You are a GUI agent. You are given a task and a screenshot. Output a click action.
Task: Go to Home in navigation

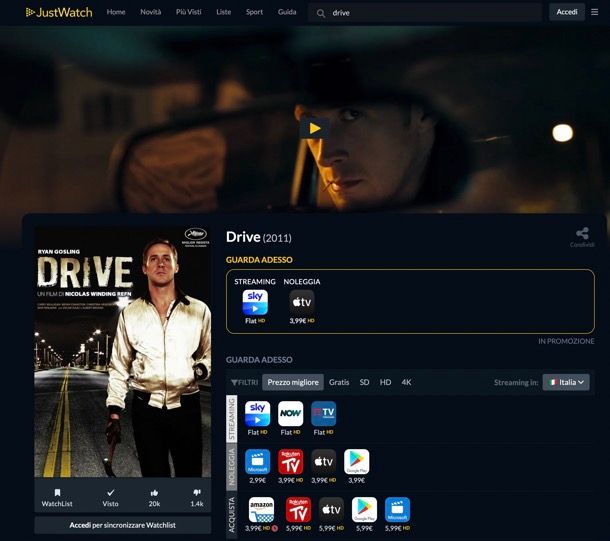click(x=116, y=12)
